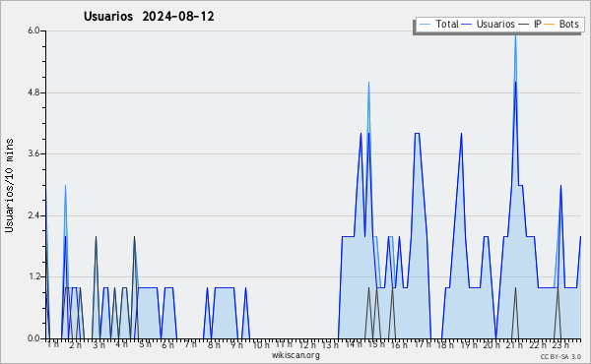
Task: Click the orange Bots legend line swatch
Action: tap(550, 25)
